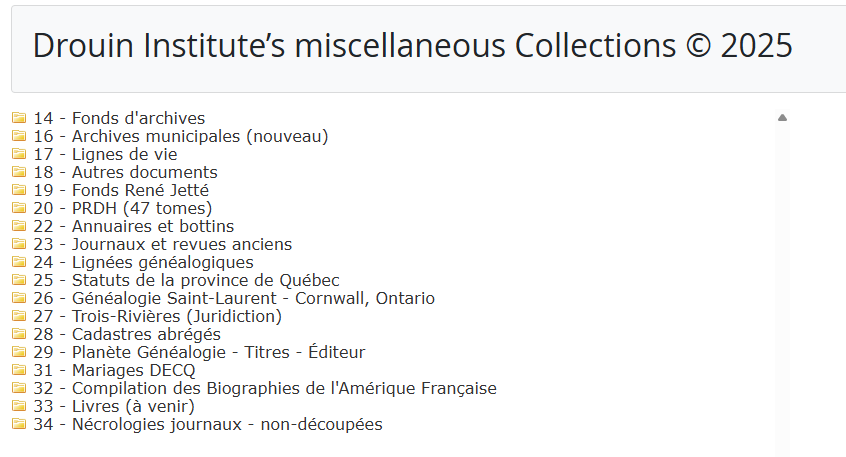Image resolution: width=846 pixels, height=457 pixels.
Task: Click the scroll up arrow of list
Action: coord(782,118)
